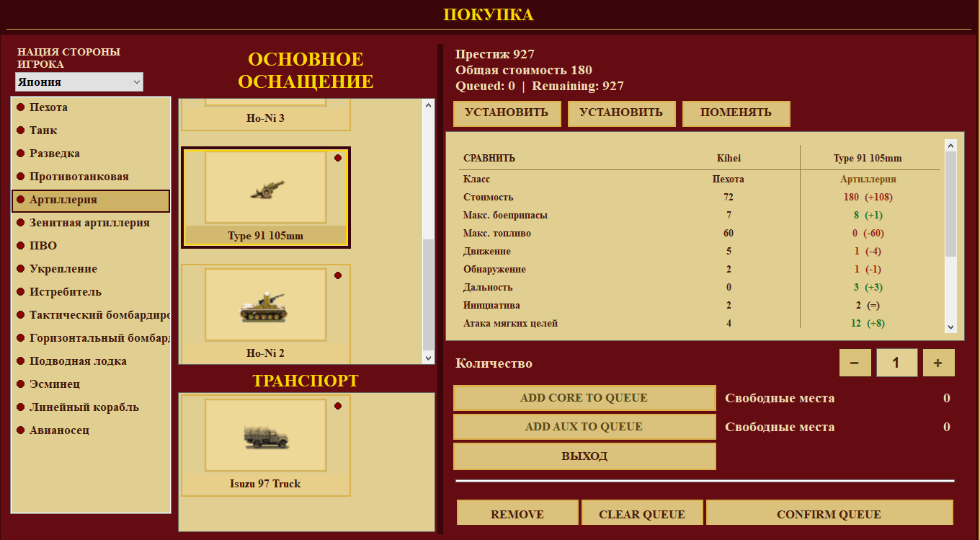Click the CLEAR QUEUE button

click(642, 514)
